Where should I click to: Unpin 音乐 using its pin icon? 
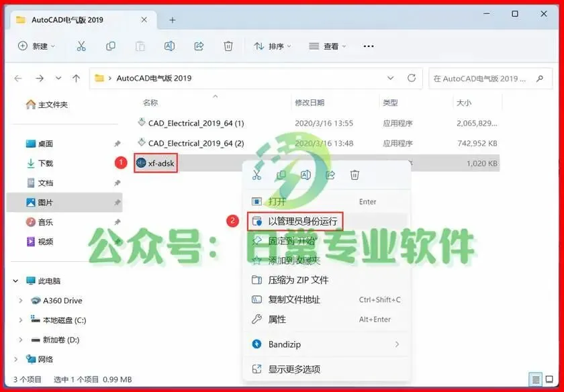pyautogui.click(x=117, y=222)
